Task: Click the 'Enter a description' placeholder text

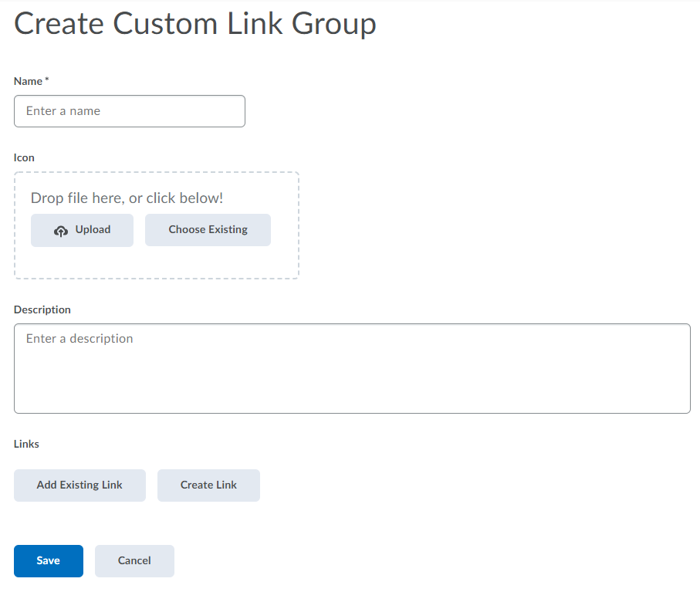Action: tap(79, 339)
